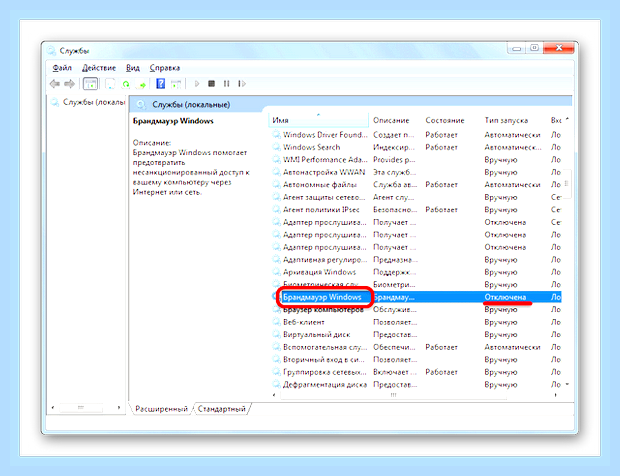Open the Справка menu
Screen dimensions: 620x476
click(165, 68)
